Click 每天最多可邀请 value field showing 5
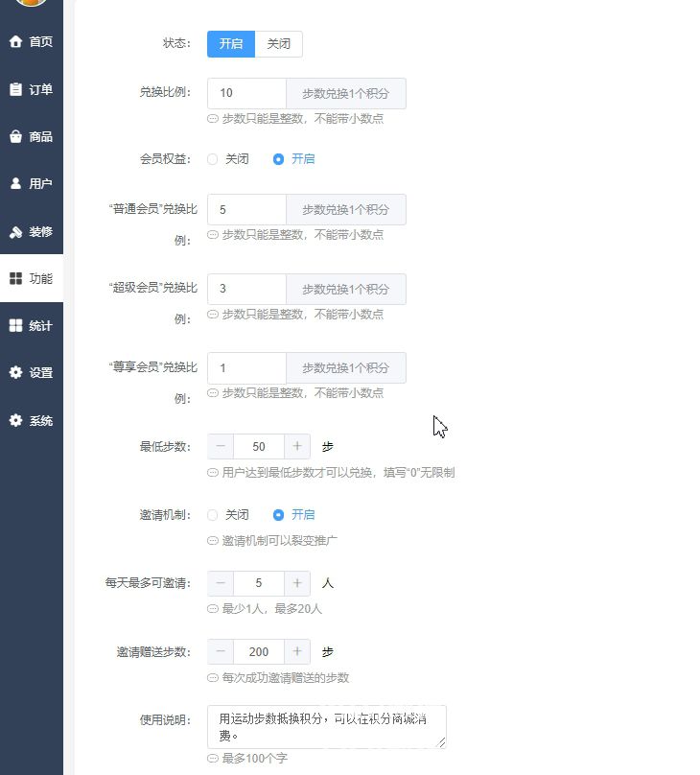Viewport: 700px width, 775px height. coord(259,583)
